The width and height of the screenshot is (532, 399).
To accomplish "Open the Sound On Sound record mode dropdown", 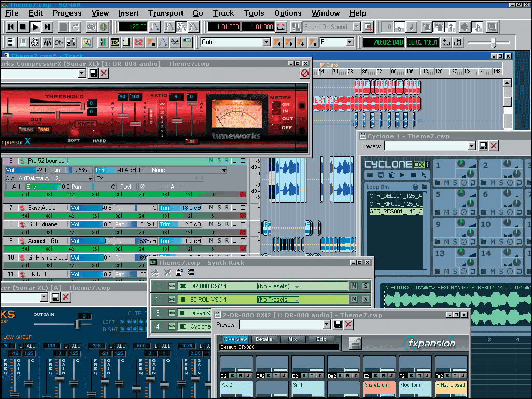I will click(x=356, y=27).
